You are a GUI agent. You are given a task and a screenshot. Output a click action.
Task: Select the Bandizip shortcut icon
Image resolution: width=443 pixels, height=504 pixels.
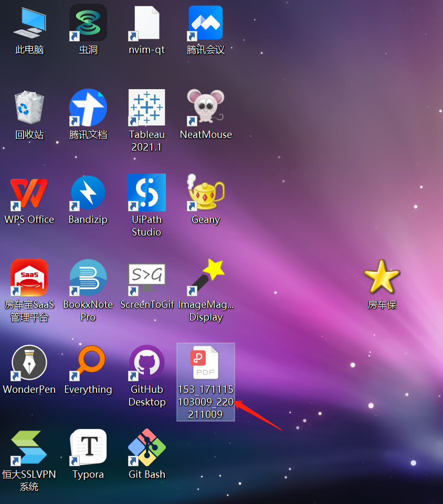pos(88,192)
